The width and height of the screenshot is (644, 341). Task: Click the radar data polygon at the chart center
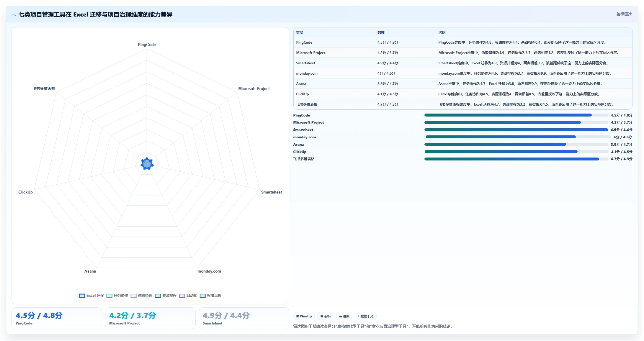coord(147,164)
